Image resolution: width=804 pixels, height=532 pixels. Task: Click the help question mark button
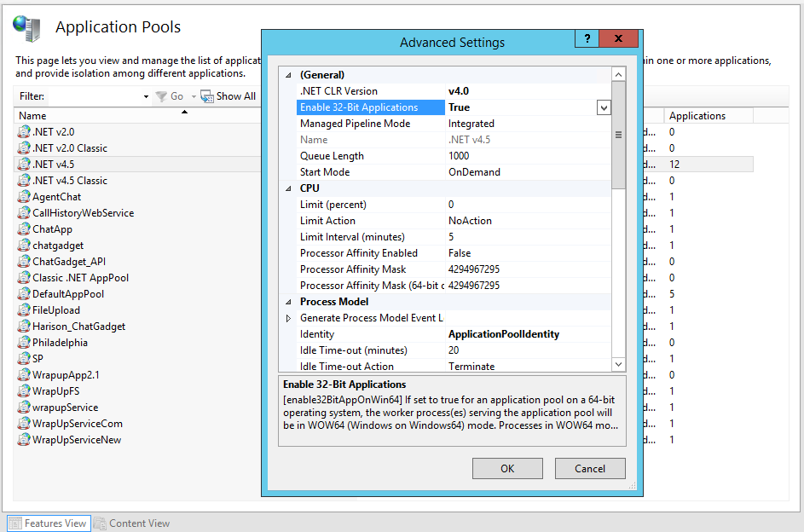pos(587,39)
